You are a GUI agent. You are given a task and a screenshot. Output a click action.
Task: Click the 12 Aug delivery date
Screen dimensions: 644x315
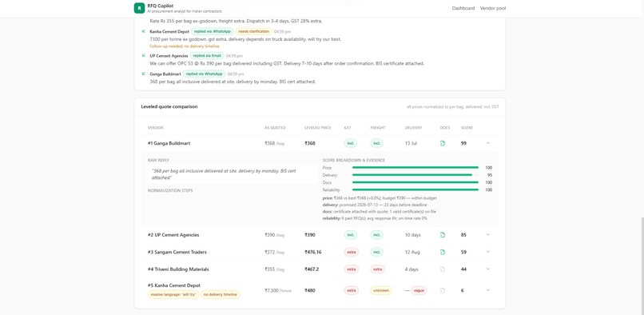pos(413,252)
